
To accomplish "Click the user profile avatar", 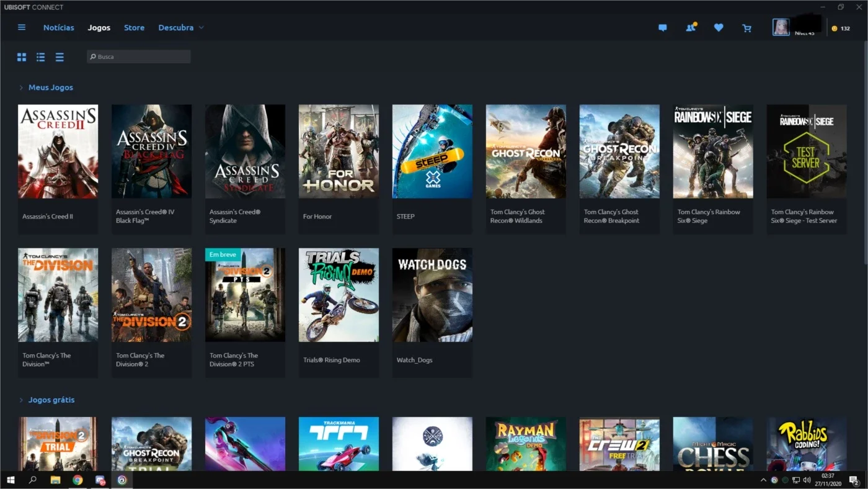I will click(781, 27).
